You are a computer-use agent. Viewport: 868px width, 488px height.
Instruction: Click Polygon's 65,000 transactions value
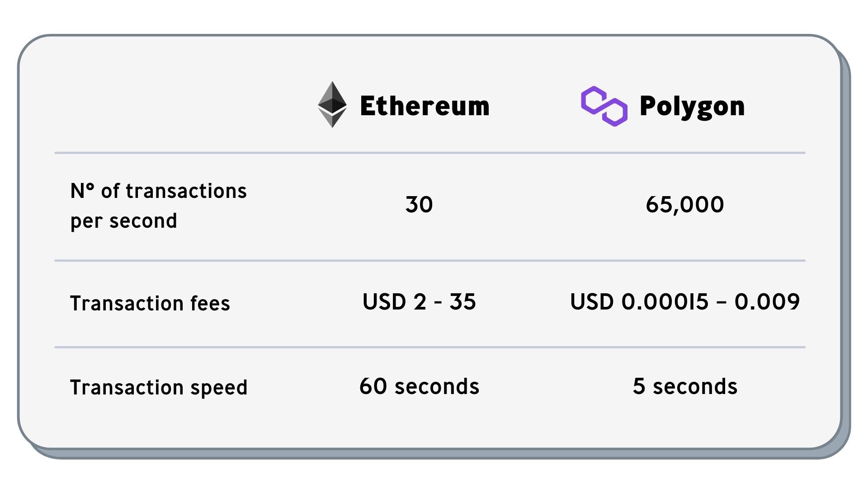tap(684, 205)
